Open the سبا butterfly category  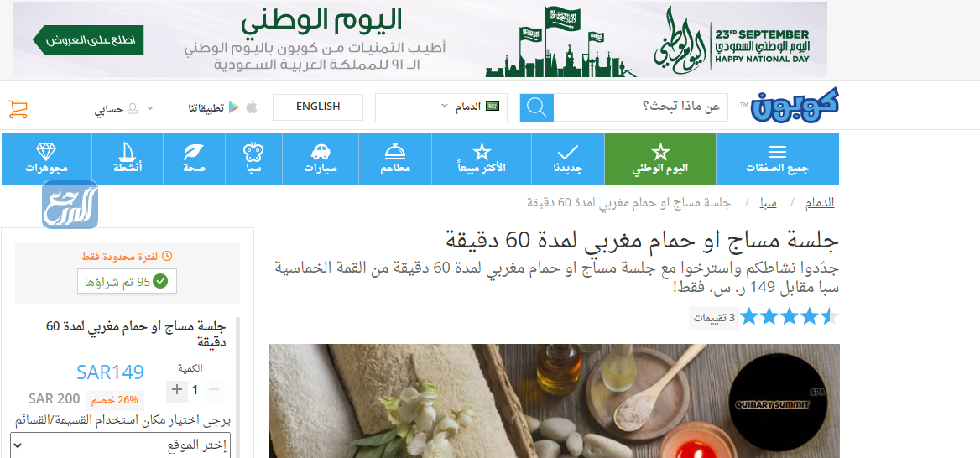(253, 159)
